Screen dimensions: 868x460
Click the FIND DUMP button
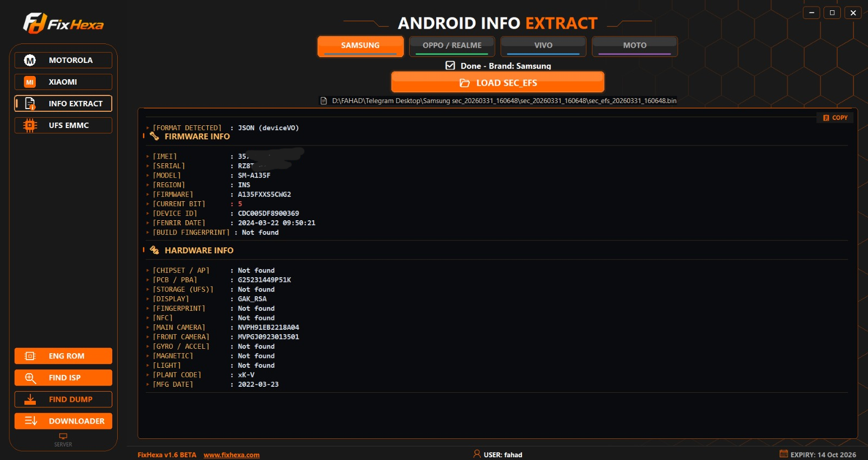tap(63, 399)
